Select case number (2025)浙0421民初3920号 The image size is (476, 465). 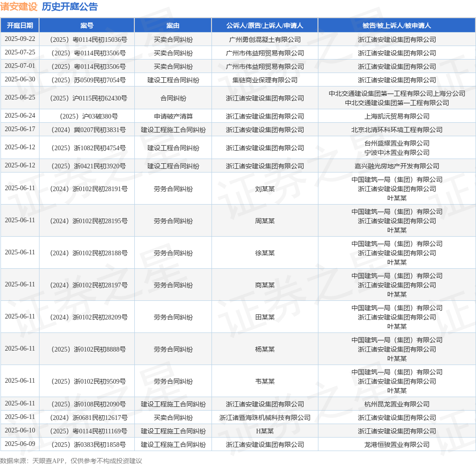(89, 166)
